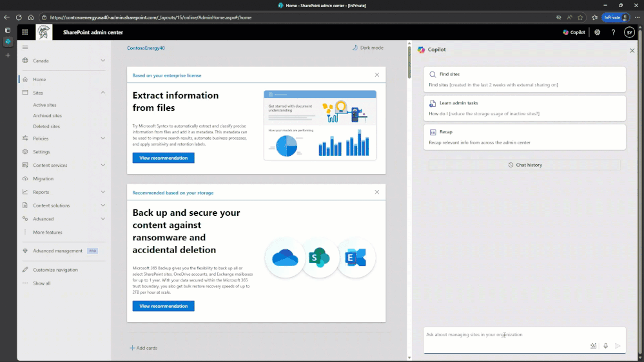Select the Learn admin tasks prompt
Screen dimensions: 644x362
(525, 108)
